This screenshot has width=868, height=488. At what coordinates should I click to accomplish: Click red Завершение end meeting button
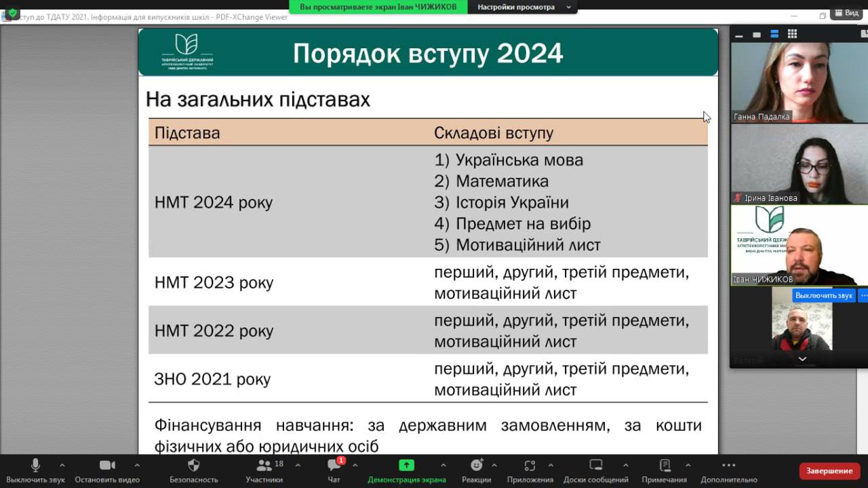click(x=829, y=470)
